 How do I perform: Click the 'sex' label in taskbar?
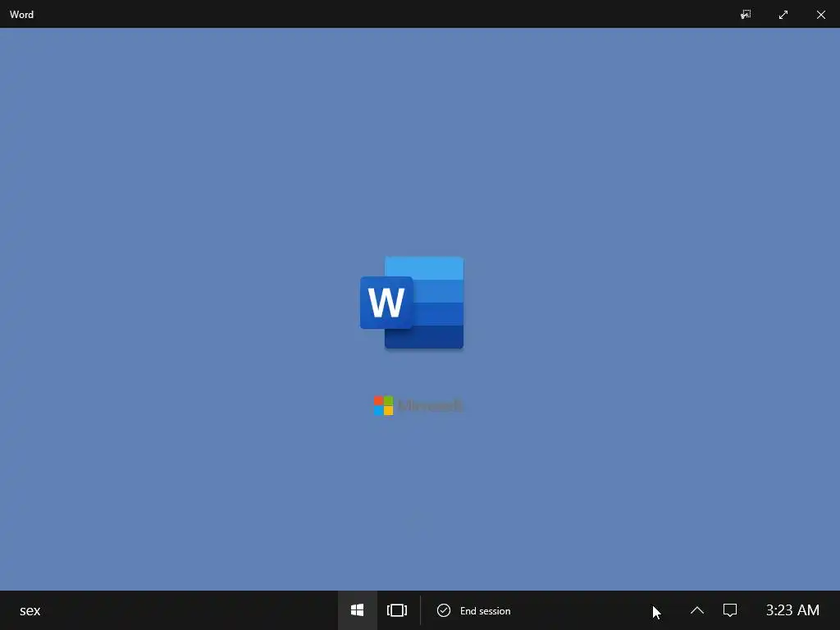tap(30, 610)
